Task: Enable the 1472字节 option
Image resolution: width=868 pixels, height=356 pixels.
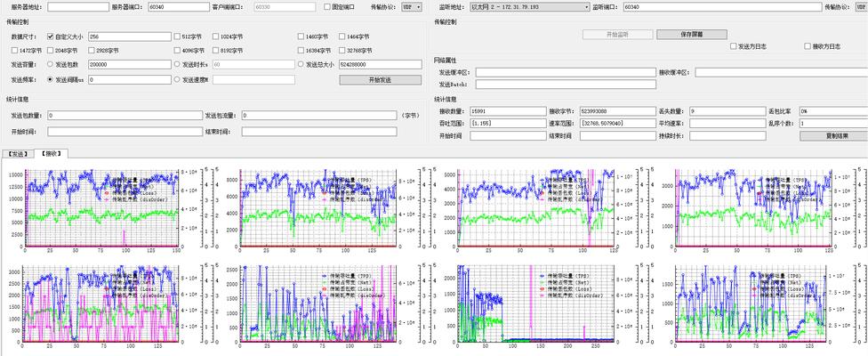Action: tap(14, 51)
